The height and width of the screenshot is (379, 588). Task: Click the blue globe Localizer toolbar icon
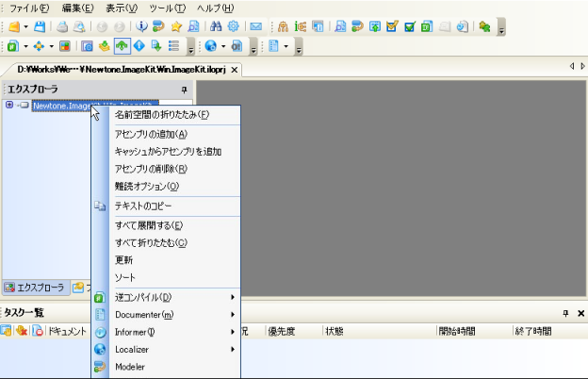(x=211, y=46)
